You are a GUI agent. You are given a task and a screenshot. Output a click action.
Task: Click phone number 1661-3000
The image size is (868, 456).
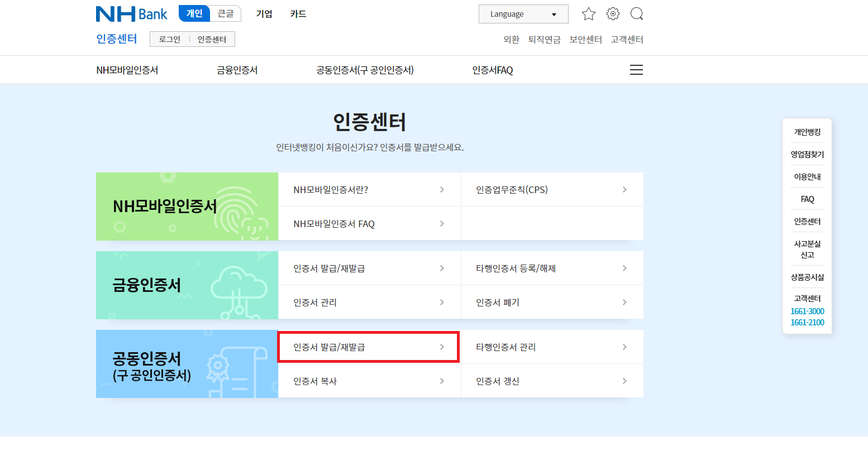pyautogui.click(x=807, y=311)
